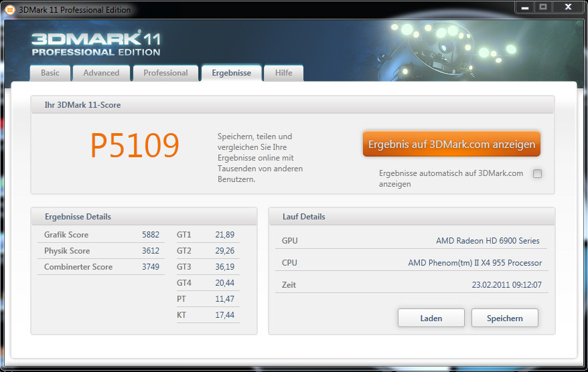
Task: Click the GT2 value 29,26
Action: (224, 251)
